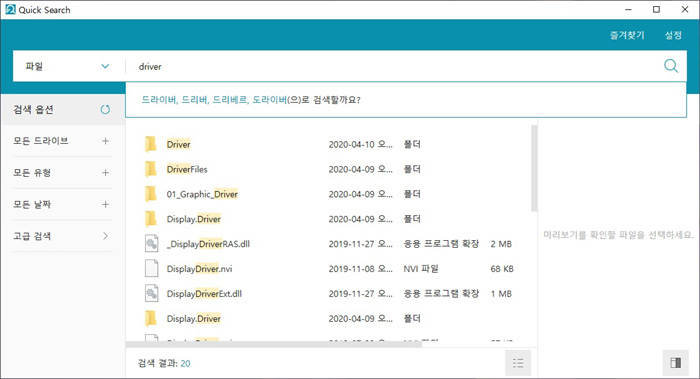Select the DriverFiles folder icon
The height and width of the screenshot is (379, 700).
pyautogui.click(x=151, y=169)
